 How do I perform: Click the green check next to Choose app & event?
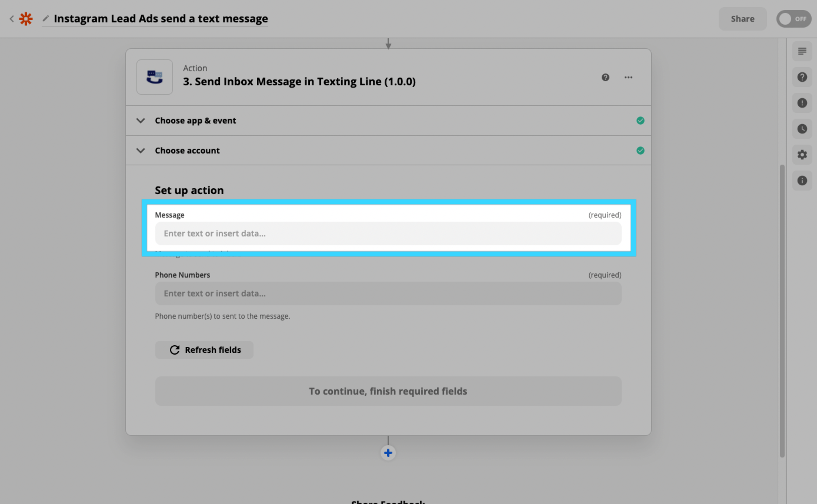click(x=640, y=121)
